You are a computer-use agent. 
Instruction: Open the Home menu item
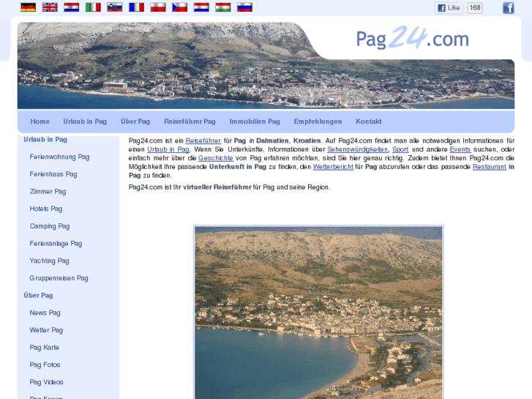pyautogui.click(x=40, y=122)
